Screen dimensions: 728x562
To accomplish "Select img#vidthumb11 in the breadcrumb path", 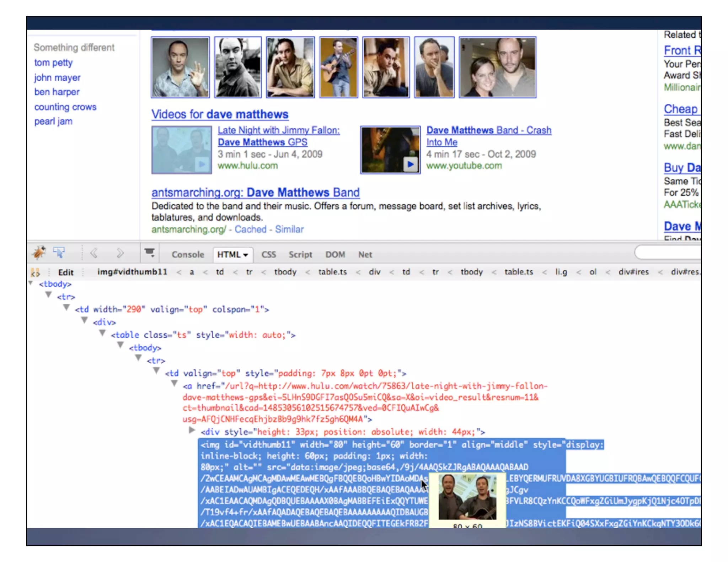I will tap(132, 272).
